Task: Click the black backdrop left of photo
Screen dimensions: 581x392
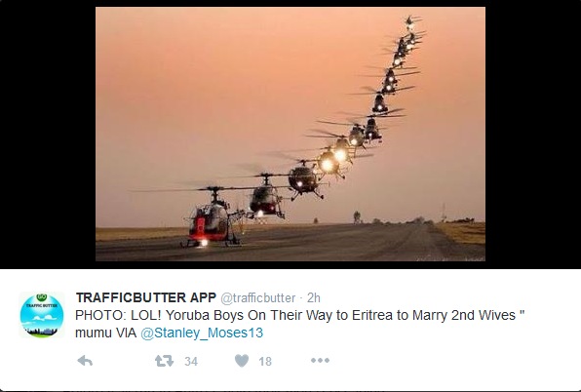Action: 48,135
